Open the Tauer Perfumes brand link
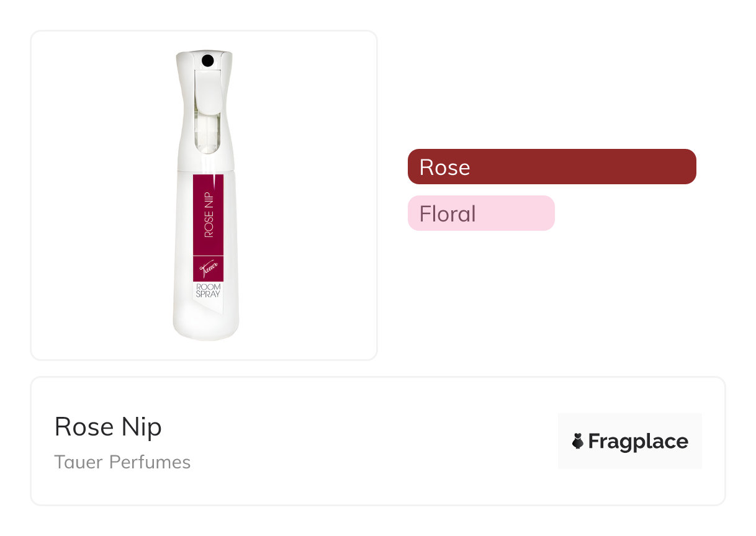756x536 pixels. [122, 462]
